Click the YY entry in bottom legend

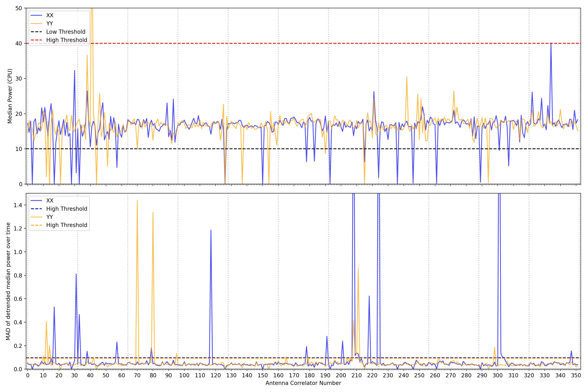(x=50, y=217)
